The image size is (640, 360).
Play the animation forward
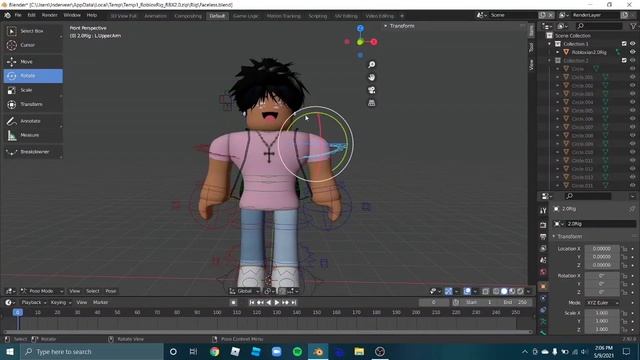tap(277, 302)
